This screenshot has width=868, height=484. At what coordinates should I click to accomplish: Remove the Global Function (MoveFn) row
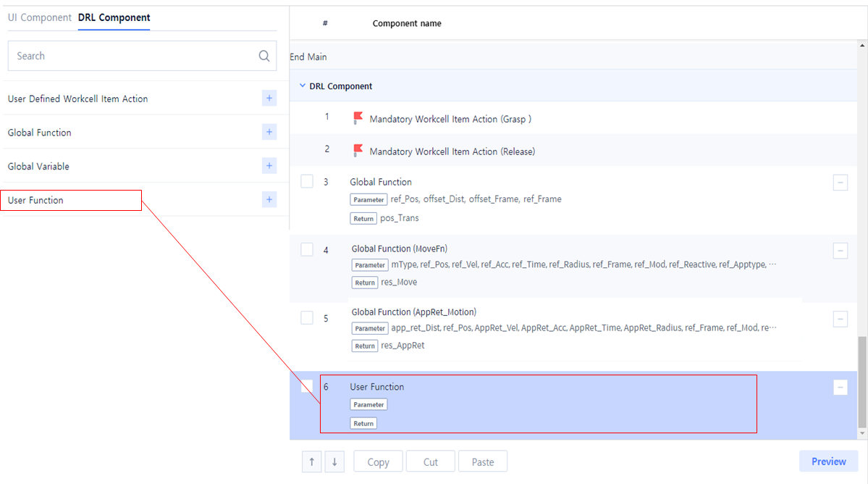pos(840,251)
